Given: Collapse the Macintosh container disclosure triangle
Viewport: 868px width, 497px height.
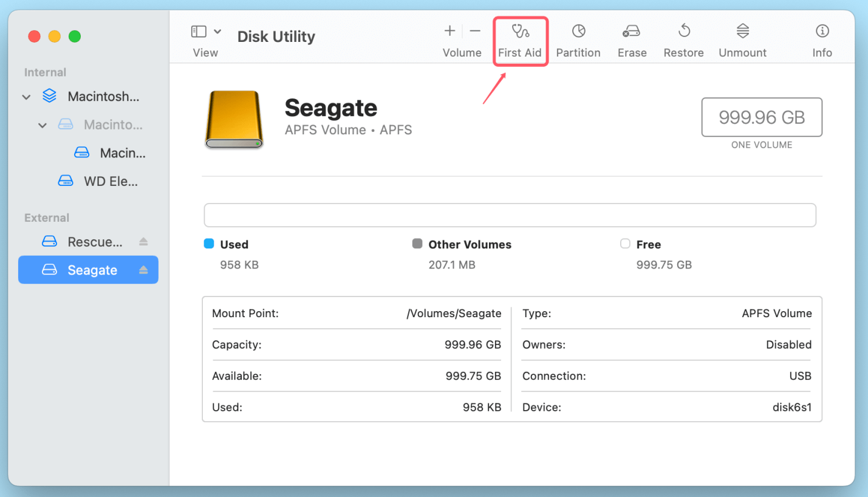Looking at the screenshot, I should point(42,125).
